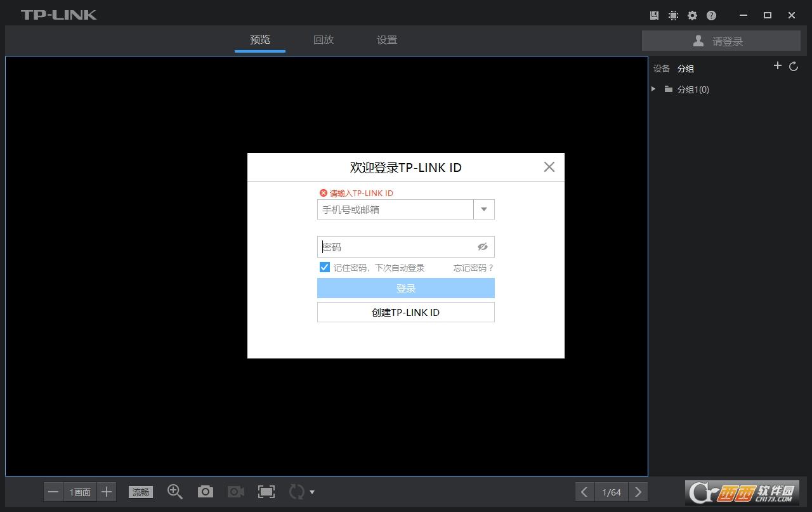Click the folder icon beside 分组1(0)
This screenshot has height=512, width=812.
[668, 89]
